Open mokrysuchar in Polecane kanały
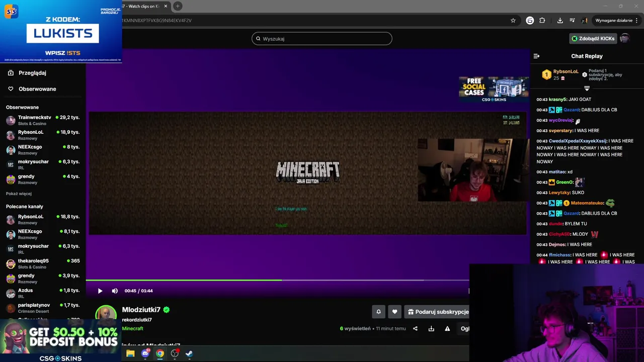The image size is (644, 362). pos(43,249)
